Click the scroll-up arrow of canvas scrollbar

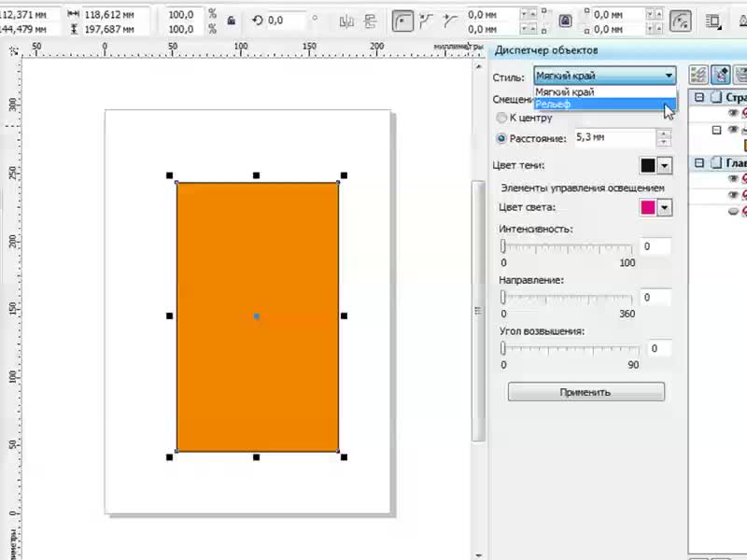coord(478,66)
